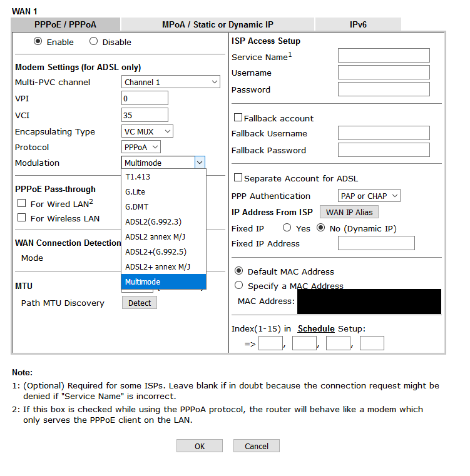Click the second schedule index field
The image size is (470, 476).
click(304, 343)
